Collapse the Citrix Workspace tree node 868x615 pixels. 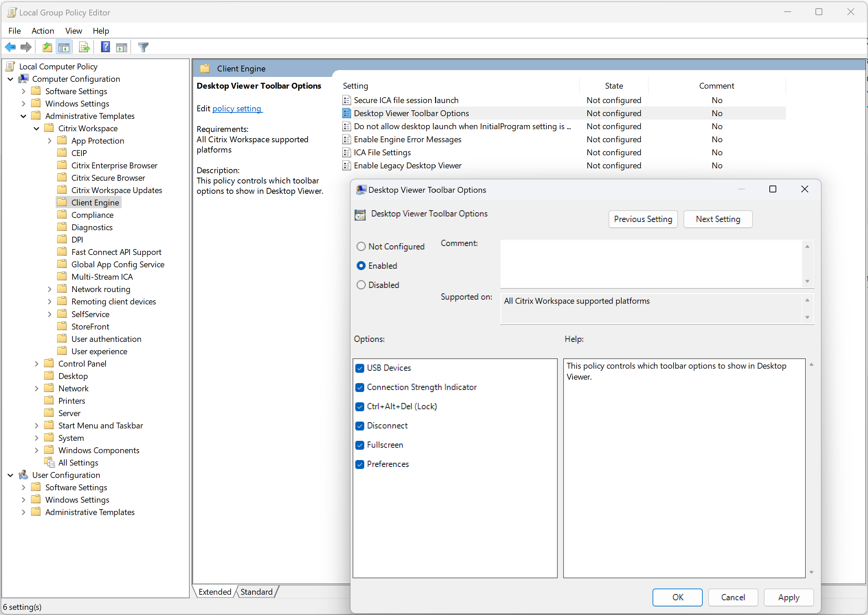click(36, 128)
